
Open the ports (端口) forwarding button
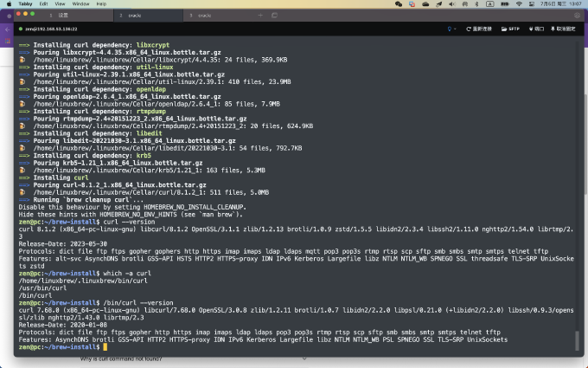[x=536, y=29]
